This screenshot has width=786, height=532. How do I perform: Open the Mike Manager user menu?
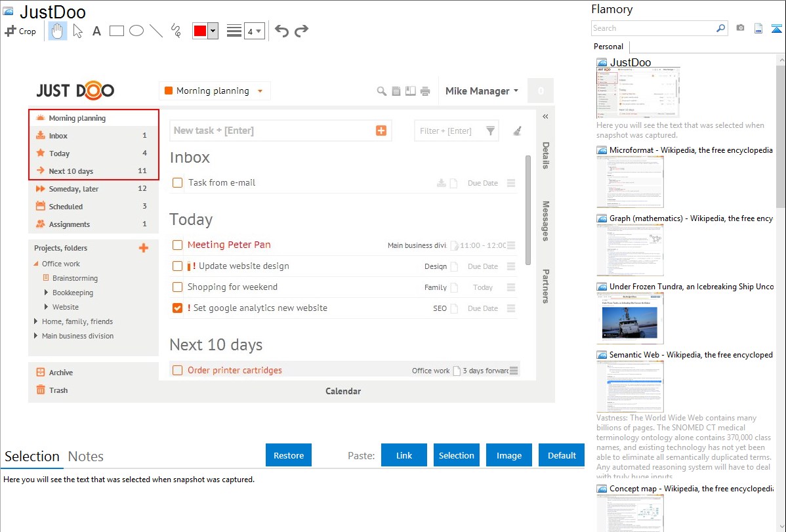click(x=482, y=91)
